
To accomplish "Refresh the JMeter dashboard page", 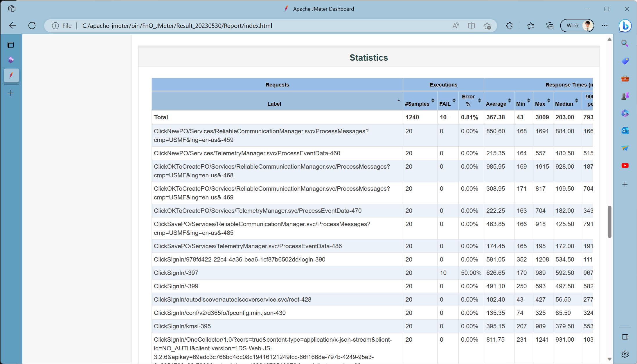I will (x=32, y=26).
